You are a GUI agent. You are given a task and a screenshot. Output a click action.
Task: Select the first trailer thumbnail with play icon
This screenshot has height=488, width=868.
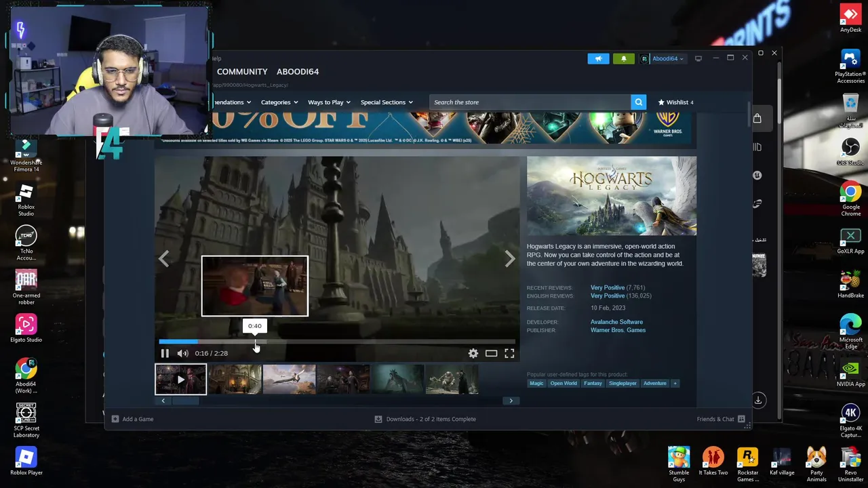click(180, 379)
